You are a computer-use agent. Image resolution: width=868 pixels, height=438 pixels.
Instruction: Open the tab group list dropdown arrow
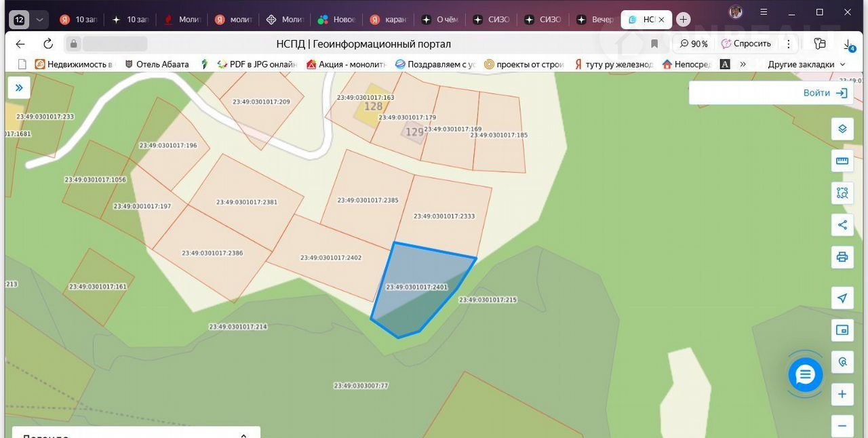pyautogui.click(x=39, y=20)
